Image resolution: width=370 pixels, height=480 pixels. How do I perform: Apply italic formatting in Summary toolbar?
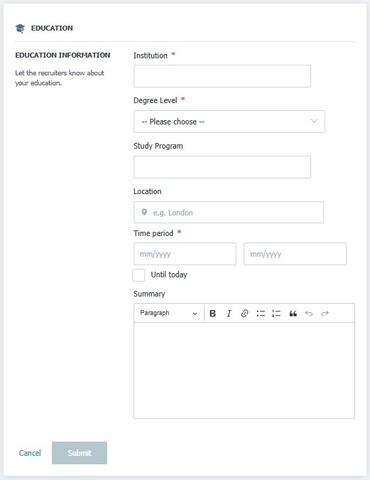(x=229, y=313)
